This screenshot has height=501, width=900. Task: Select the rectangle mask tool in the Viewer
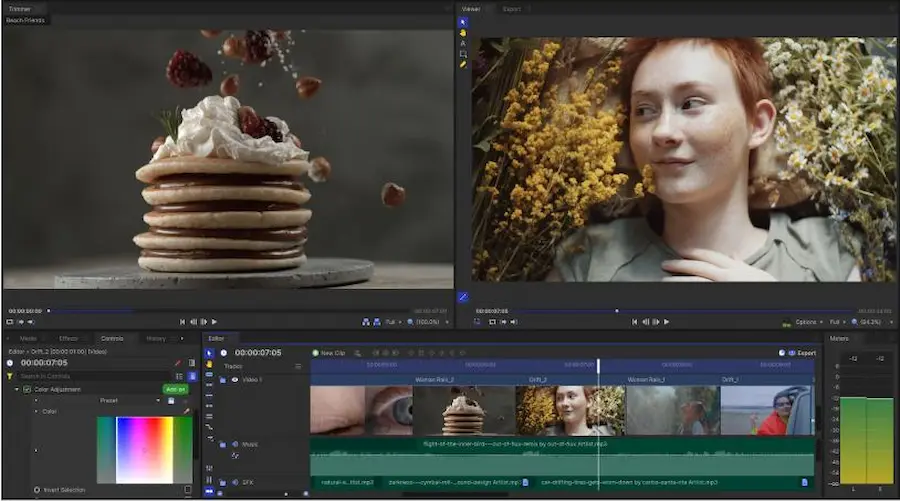pyautogui.click(x=463, y=54)
